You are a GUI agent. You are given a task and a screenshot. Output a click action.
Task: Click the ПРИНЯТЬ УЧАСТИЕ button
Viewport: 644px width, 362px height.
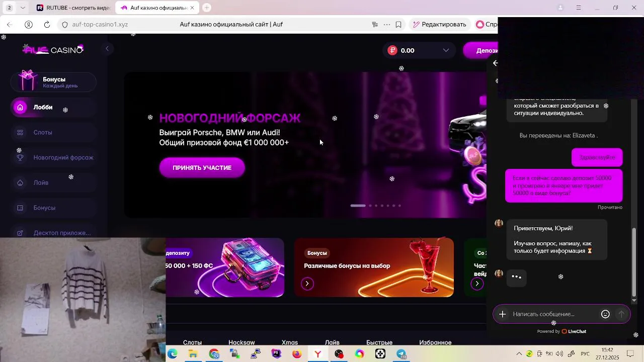tap(202, 167)
